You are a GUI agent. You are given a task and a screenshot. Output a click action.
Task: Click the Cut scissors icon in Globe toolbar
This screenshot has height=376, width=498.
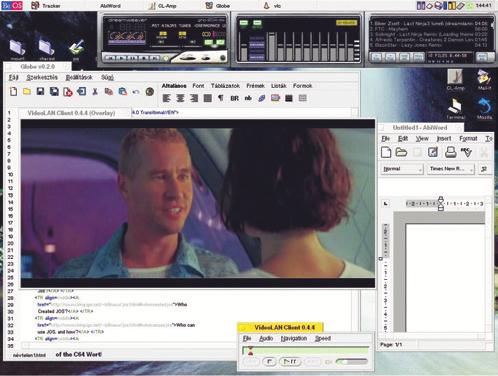point(95,91)
